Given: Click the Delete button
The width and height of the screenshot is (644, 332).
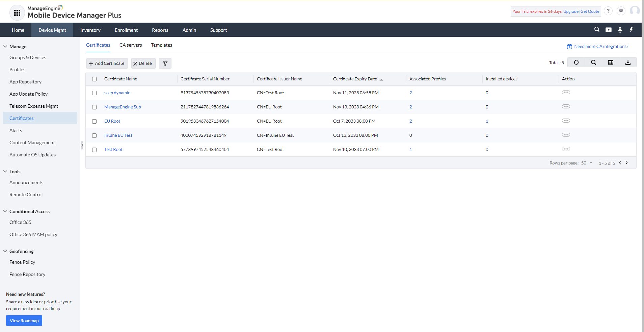Looking at the screenshot, I should click(143, 63).
